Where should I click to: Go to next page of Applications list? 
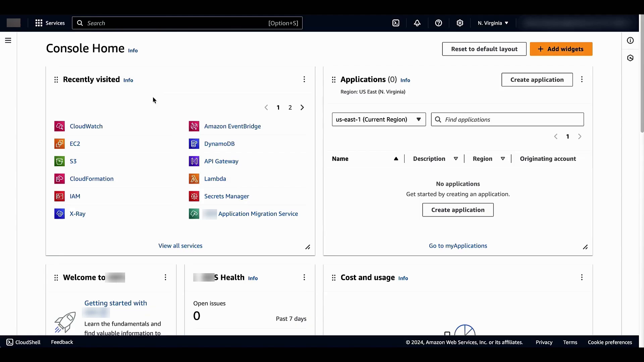(580, 136)
